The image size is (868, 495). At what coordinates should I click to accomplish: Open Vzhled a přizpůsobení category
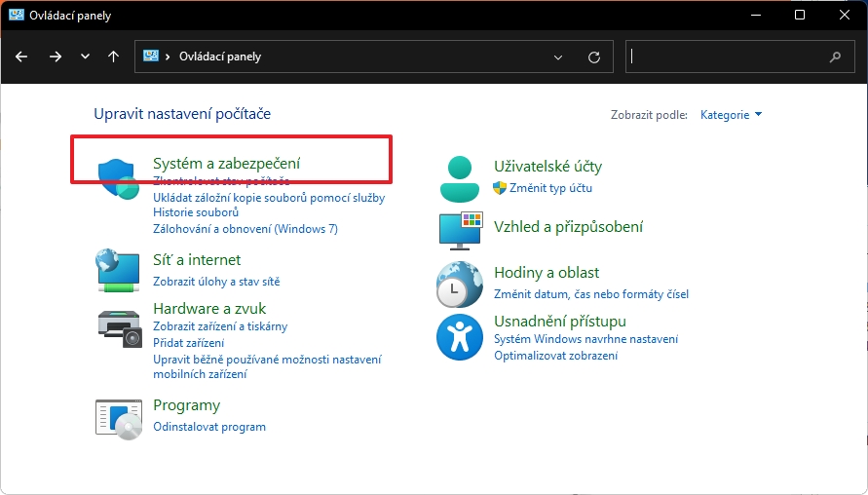click(x=569, y=226)
